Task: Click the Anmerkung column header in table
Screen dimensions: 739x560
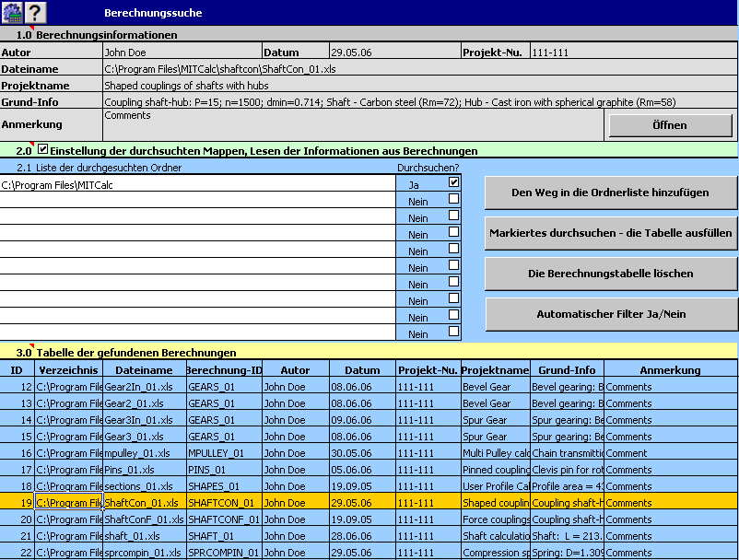Action: tap(670, 370)
